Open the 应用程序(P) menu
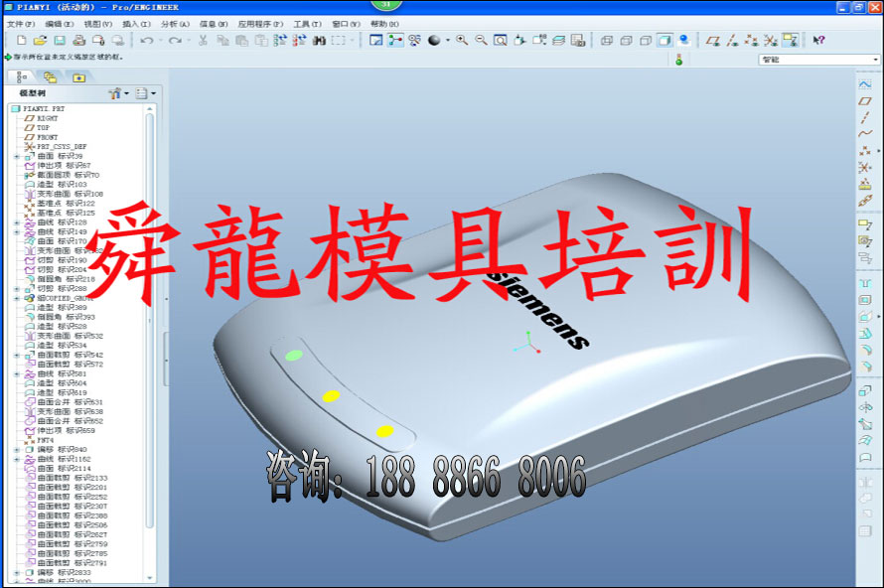884x588 pixels. (x=260, y=24)
